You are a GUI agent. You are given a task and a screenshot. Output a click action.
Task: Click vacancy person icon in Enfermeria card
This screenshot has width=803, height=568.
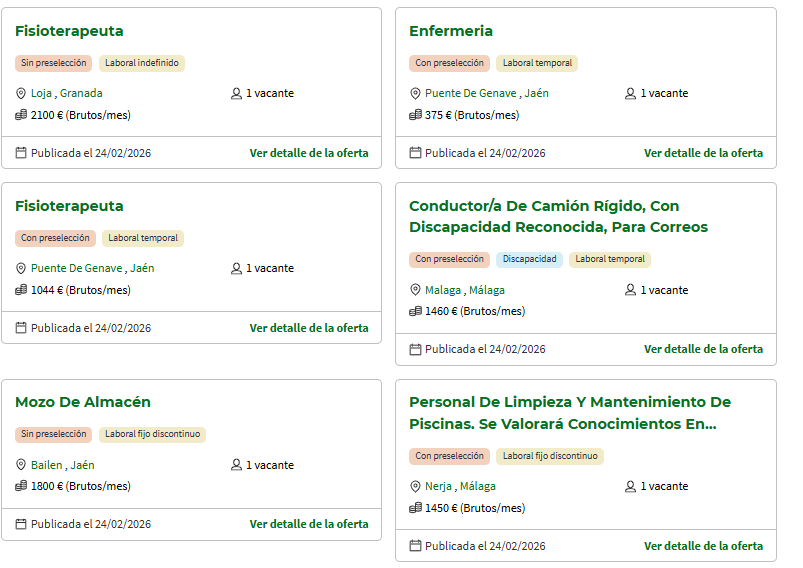click(631, 94)
